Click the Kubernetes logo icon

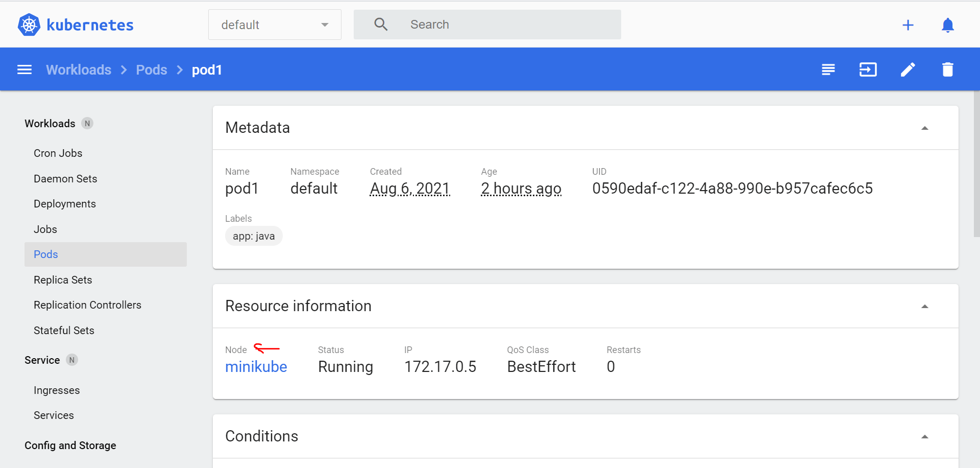pos(29,25)
